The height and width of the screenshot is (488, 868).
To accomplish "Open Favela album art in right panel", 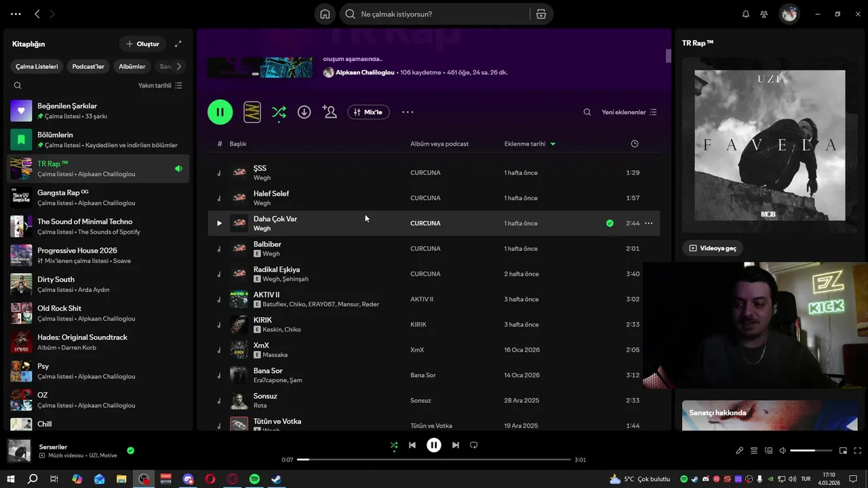I will pyautogui.click(x=770, y=145).
